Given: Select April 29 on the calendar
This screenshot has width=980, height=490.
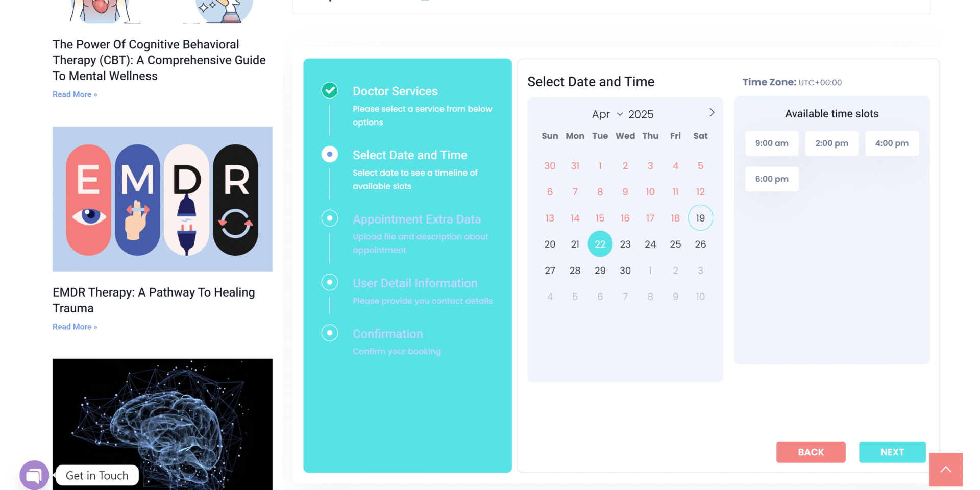Looking at the screenshot, I should pos(600,271).
